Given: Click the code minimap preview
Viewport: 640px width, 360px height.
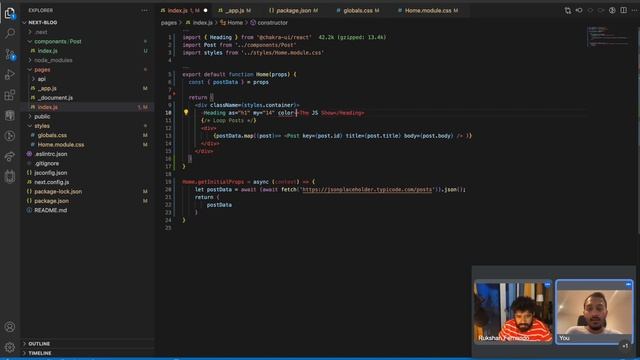Looking at the screenshot, I should click(609, 36).
